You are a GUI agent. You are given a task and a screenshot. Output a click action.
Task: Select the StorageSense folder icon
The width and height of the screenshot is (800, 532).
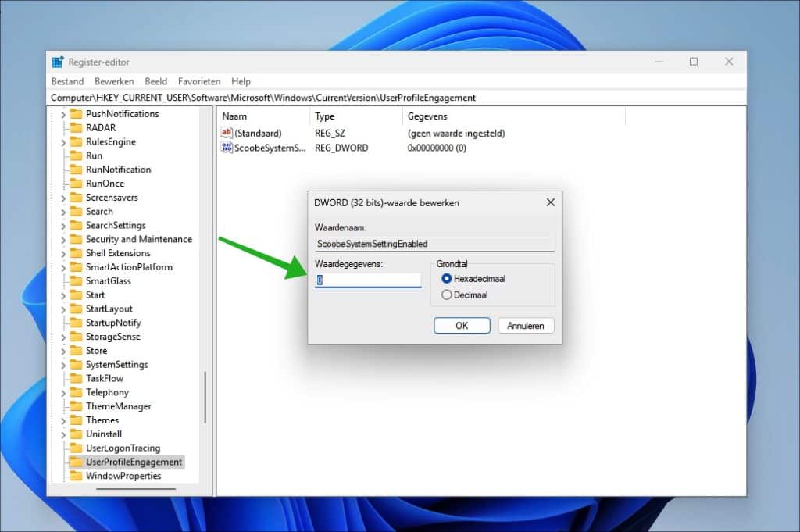[x=76, y=337]
